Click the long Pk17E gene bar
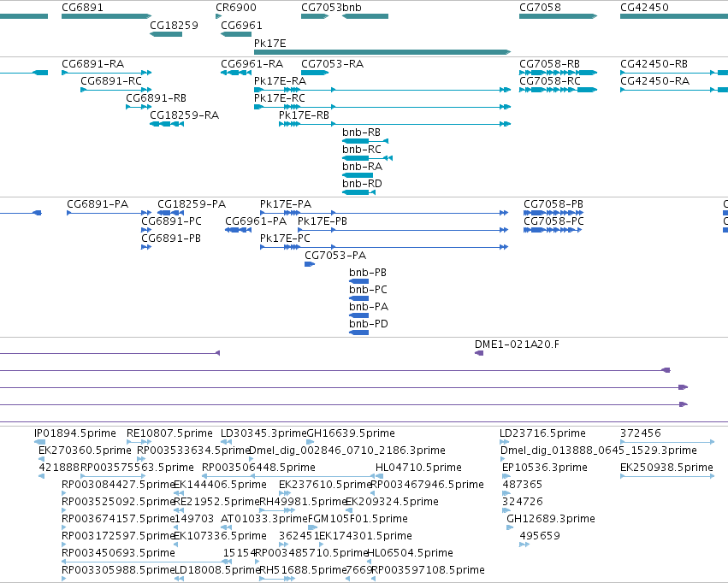This screenshot has height=583, width=728. [382, 52]
